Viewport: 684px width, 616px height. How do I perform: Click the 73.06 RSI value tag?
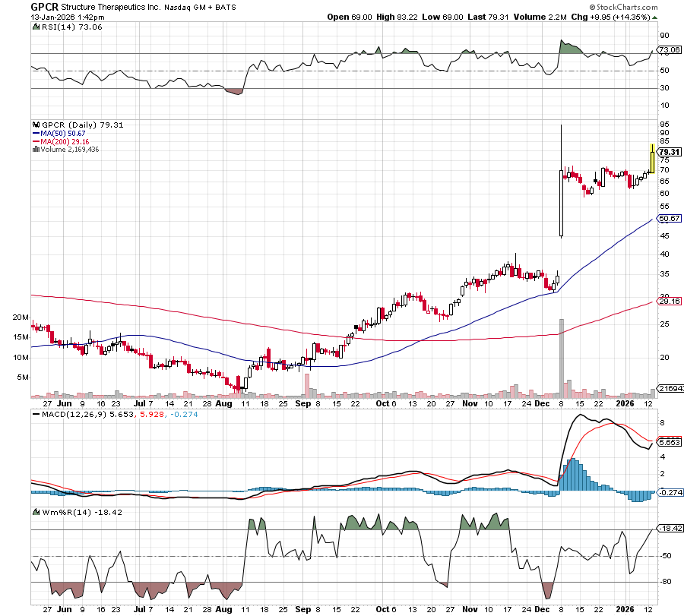669,50
